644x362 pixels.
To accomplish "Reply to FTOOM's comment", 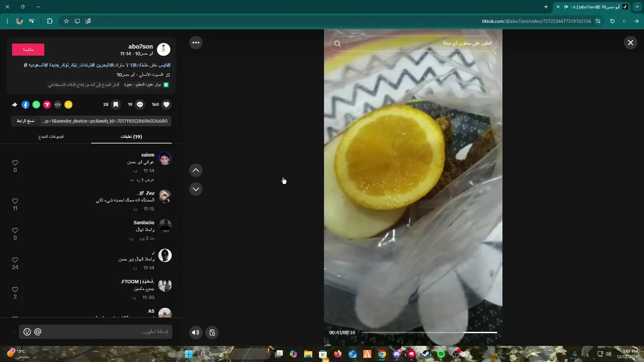I will pos(134,298).
